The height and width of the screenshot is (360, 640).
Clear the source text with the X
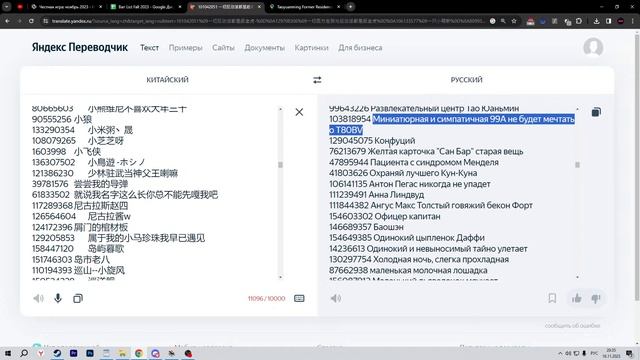tap(299, 112)
